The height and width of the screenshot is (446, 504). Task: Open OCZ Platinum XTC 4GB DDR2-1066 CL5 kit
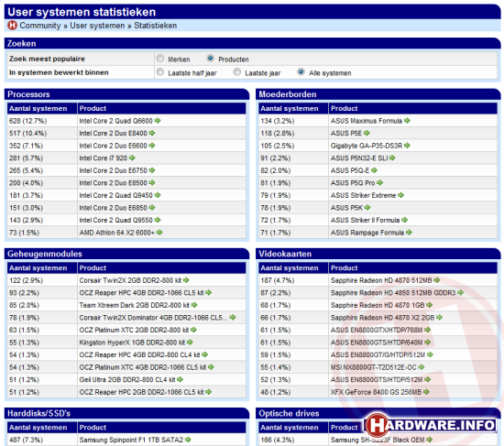(143, 367)
